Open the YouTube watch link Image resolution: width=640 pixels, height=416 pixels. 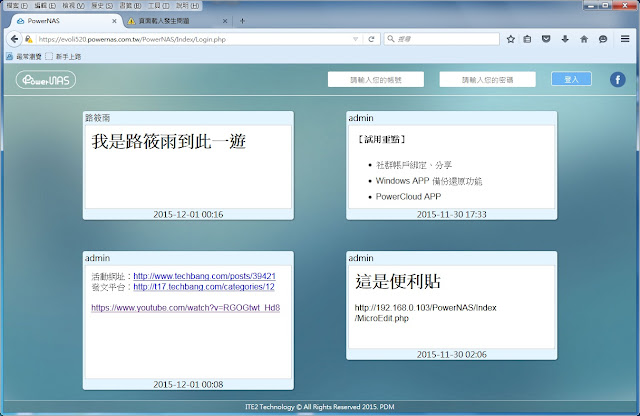(185, 308)
